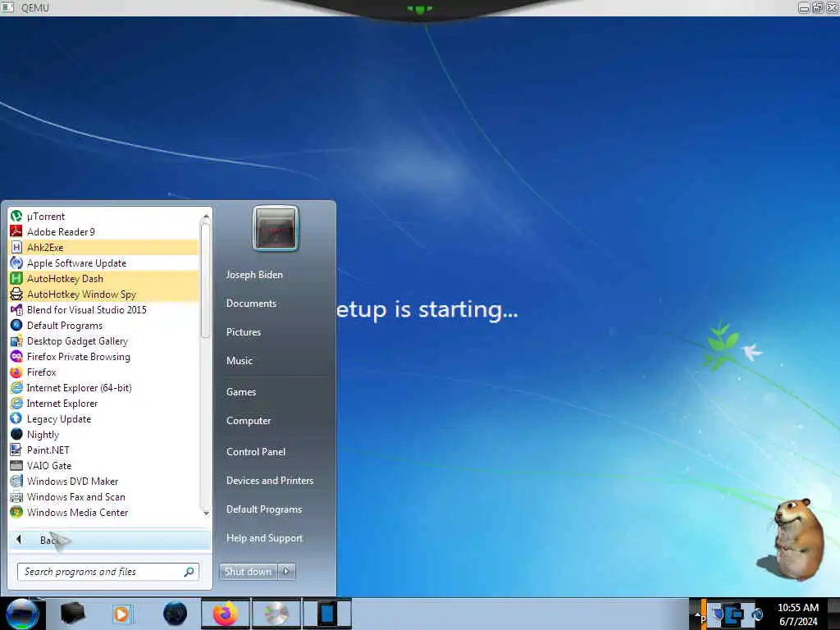The height and width of the screenshot is (630, 840).
Task: Click the disc setup taskbar button
Action: coord(276,614)
